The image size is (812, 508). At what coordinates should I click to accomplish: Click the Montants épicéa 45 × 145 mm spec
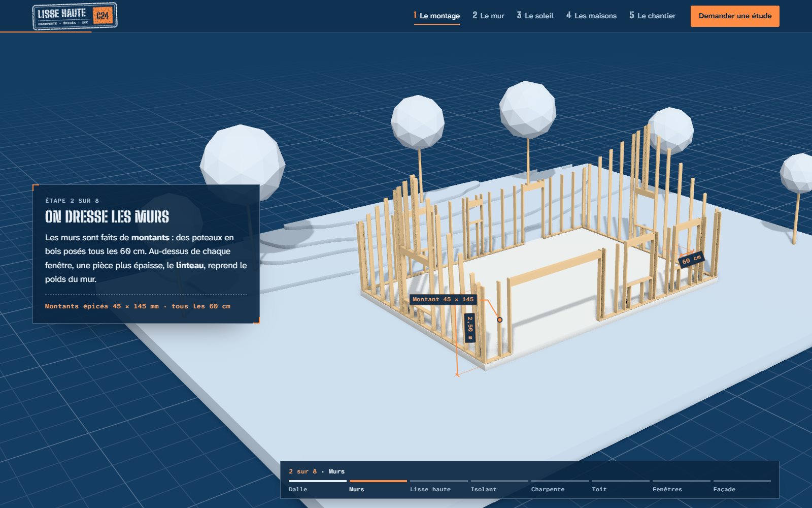[x=138, y=306]
